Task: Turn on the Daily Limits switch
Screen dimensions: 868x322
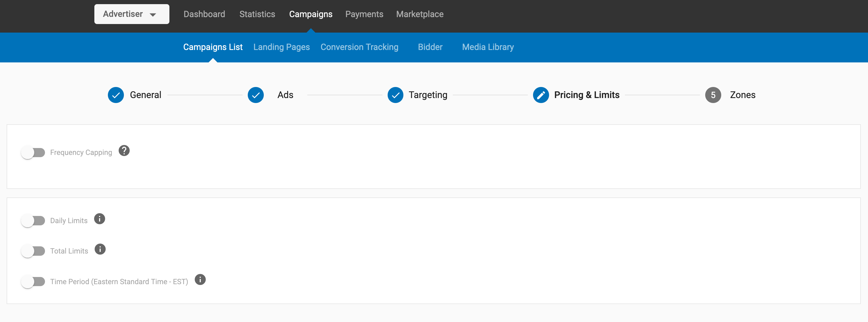Action: pyautogui.click(x=33, y=221)
